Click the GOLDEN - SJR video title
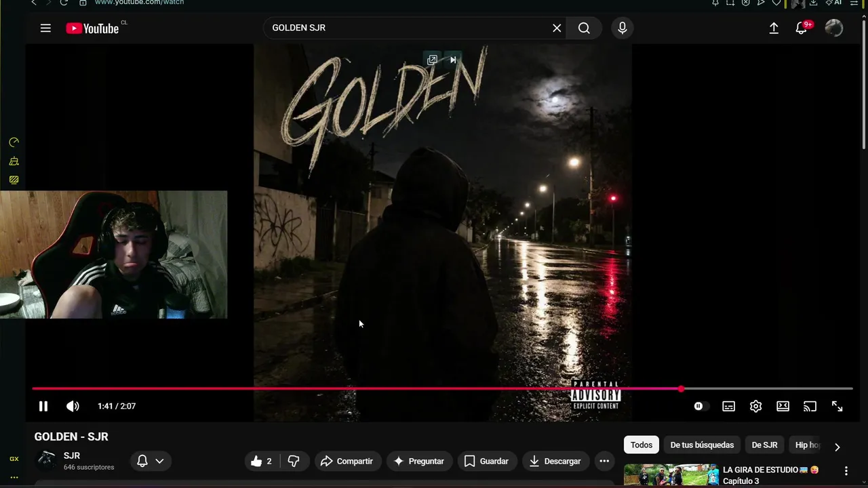The image size is (868, 488). (x=71, y=436)
